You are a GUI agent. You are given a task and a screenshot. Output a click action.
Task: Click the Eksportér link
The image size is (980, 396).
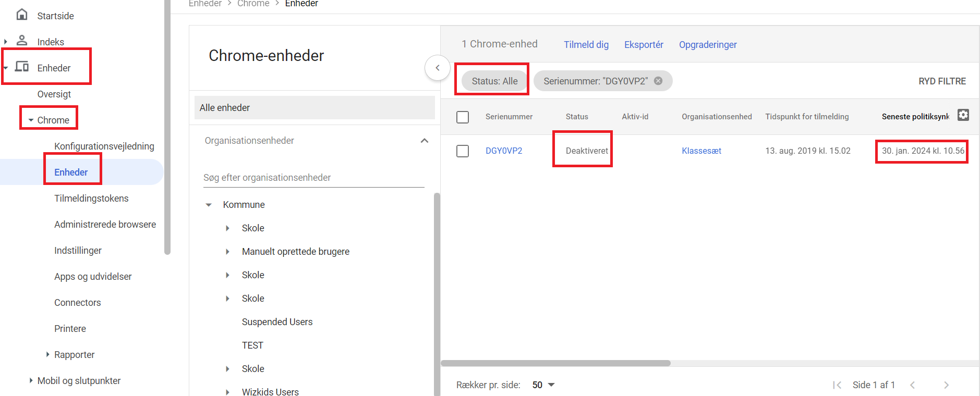(x=644, y=45)
